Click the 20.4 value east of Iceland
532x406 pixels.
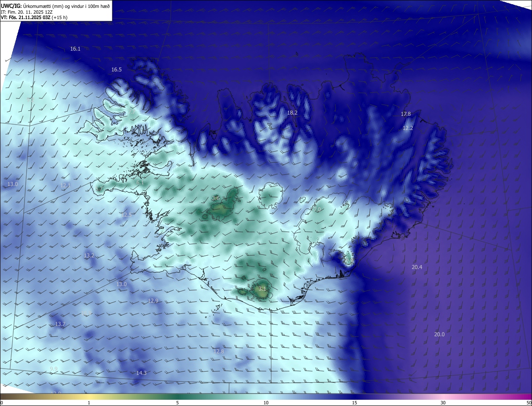pyautogui.click(x=417, y=267)
